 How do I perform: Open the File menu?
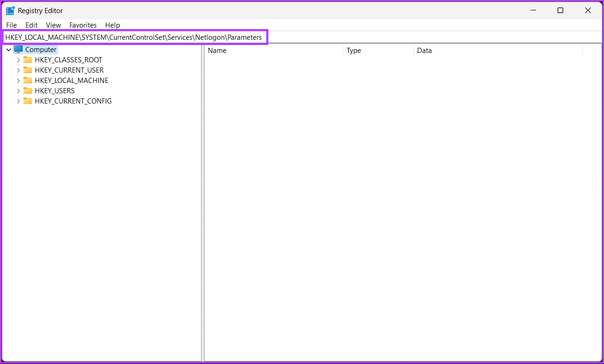click(11, 25)
